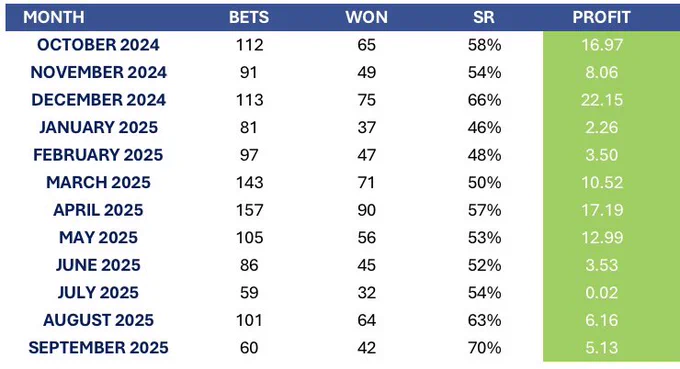Select the 157 bets cell for April

pyautogui.click(x=249, y=210)
